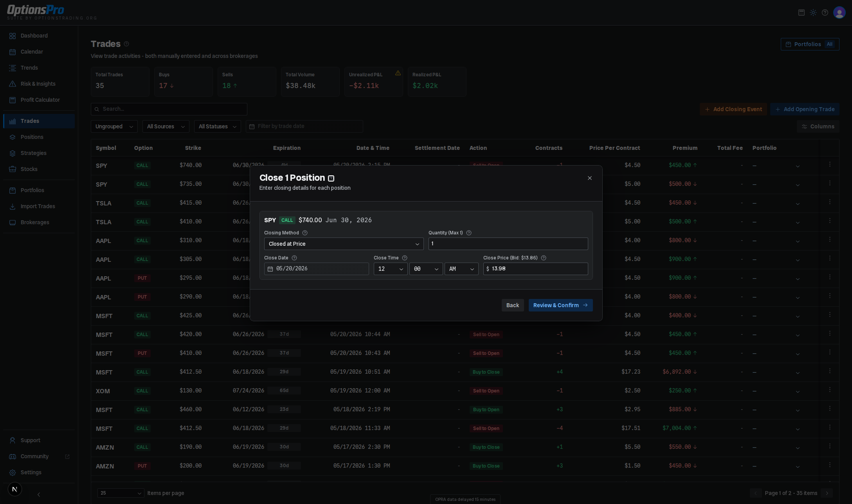The width and height of the screenshot is (852, 504).
Task: Click Add Closing Event button
Action: point(733,109)
